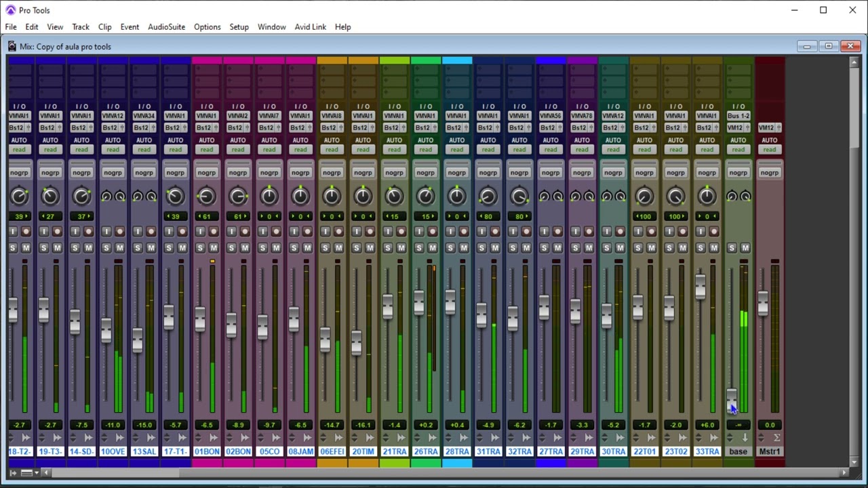Click the track type icon below 18-T2 fader
Image resolution: width=868 pixels, height=488 pixels.
pos(26,438)
